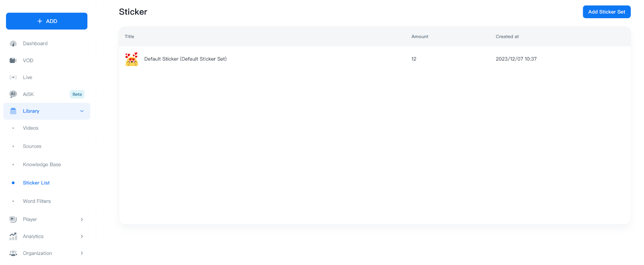Click the Library folder icon
The image size is (644, 265).
13,111
